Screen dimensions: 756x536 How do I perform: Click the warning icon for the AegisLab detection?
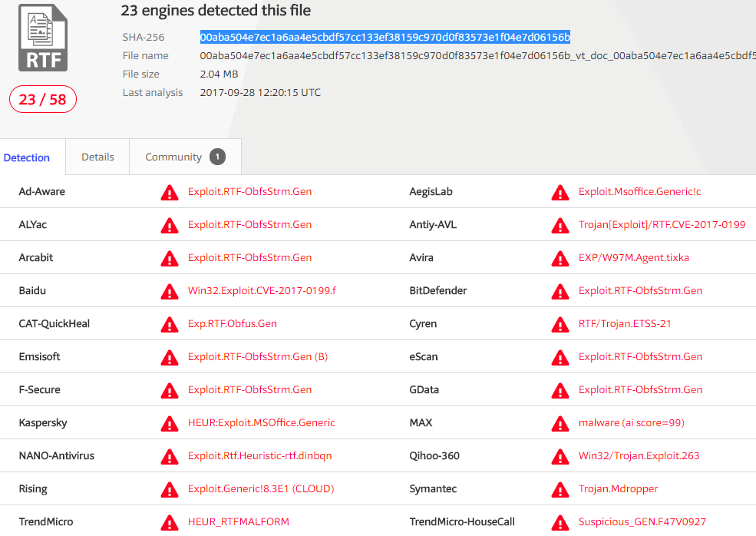click(x=560, y=192)
